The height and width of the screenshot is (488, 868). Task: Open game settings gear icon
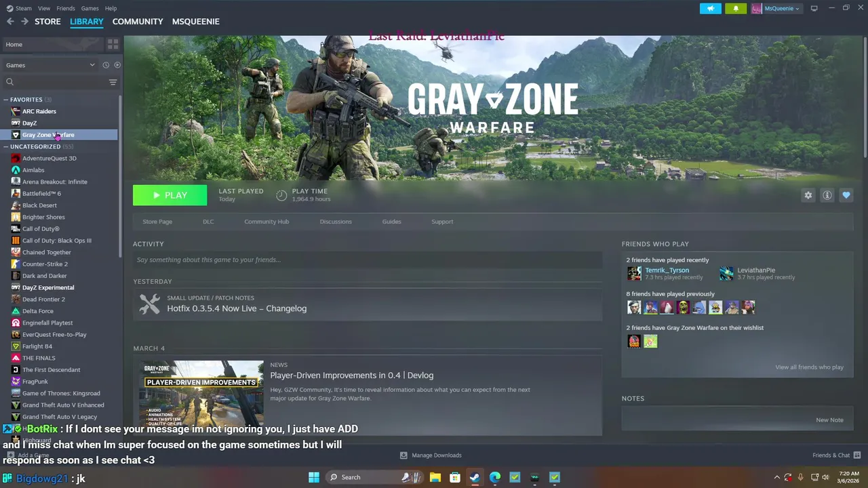(x=808, y=195)
